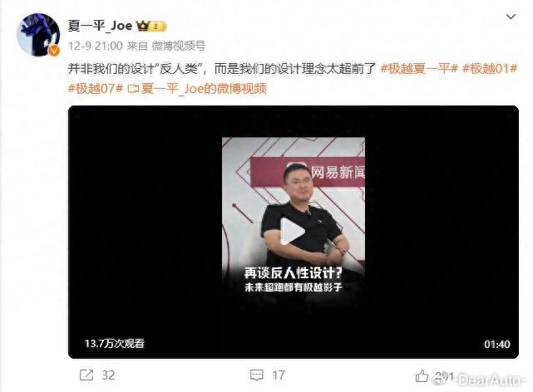The image size is (533, 392).
Task: Like the post with the thumbs-up icon
Action: pos(422,375)
